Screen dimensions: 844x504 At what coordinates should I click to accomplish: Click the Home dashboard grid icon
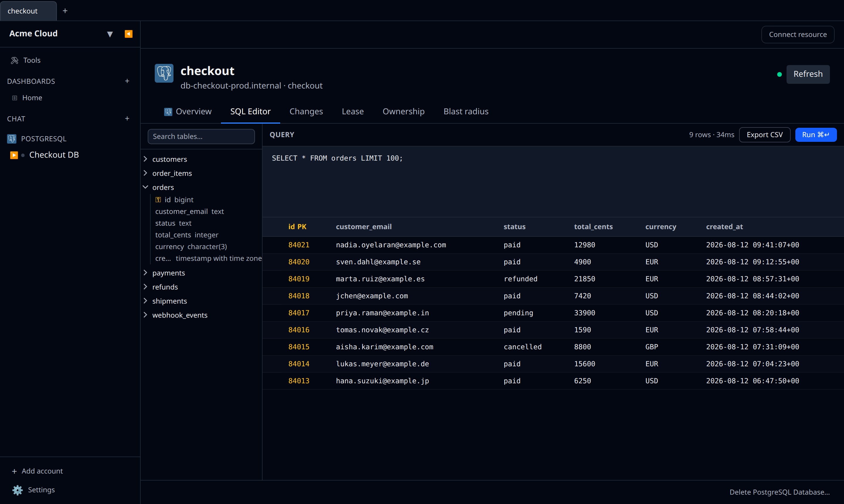point(15,98)
